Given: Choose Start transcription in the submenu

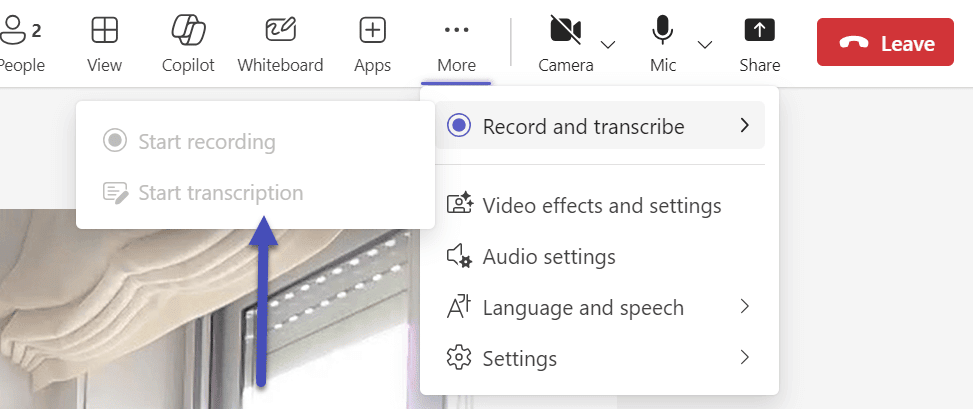Looking at the screenshot, I should tap(220, 193).
